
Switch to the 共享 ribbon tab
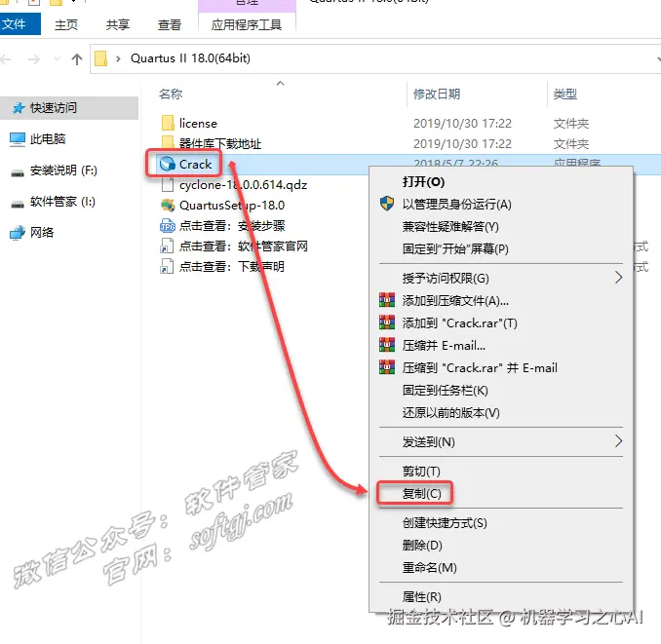pos(118,25)
